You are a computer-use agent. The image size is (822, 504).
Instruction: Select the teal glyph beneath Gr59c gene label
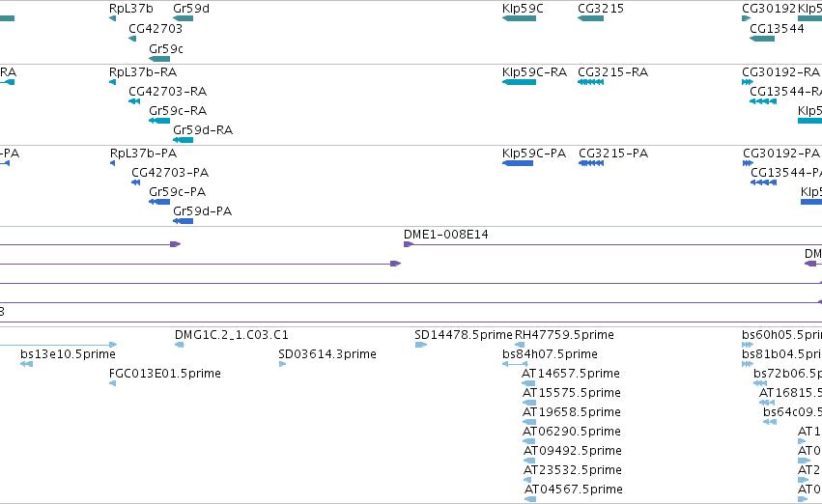coord(159,59)
